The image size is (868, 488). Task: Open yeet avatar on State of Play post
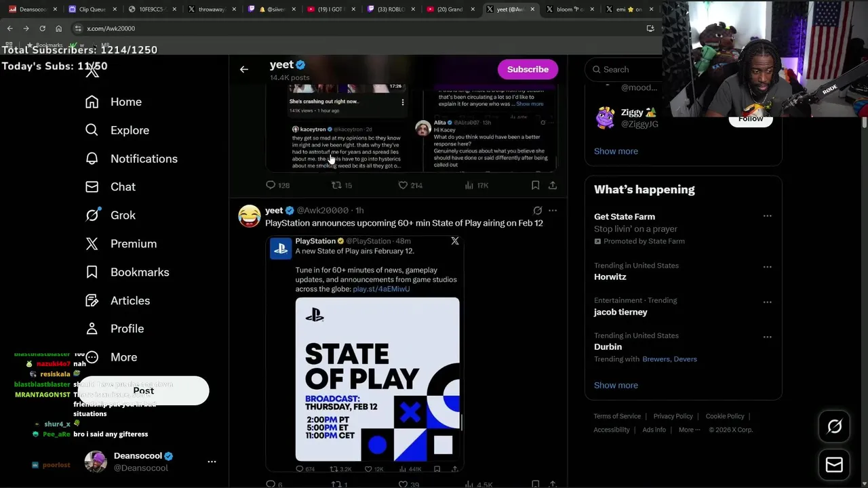click(249, 216)
